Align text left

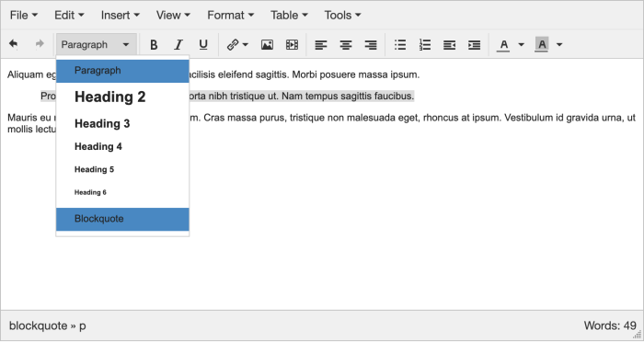pos(321,44)
